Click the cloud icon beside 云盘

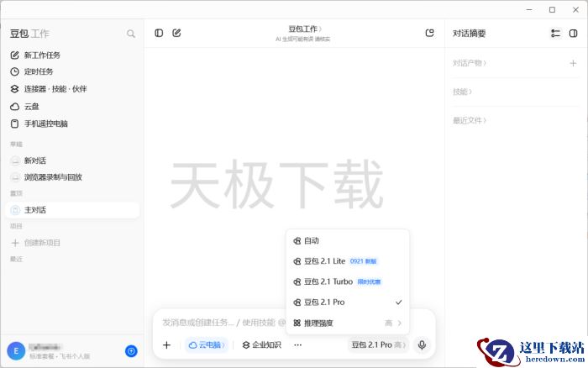click(14, 107)
